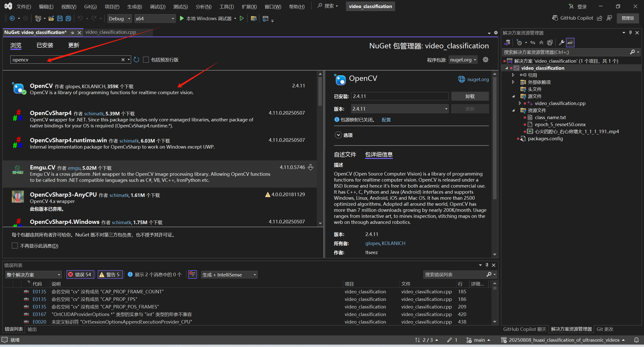Screen dimensions: 644x347
Task: Collapse the Resource Files folder node
Action: 513,110
